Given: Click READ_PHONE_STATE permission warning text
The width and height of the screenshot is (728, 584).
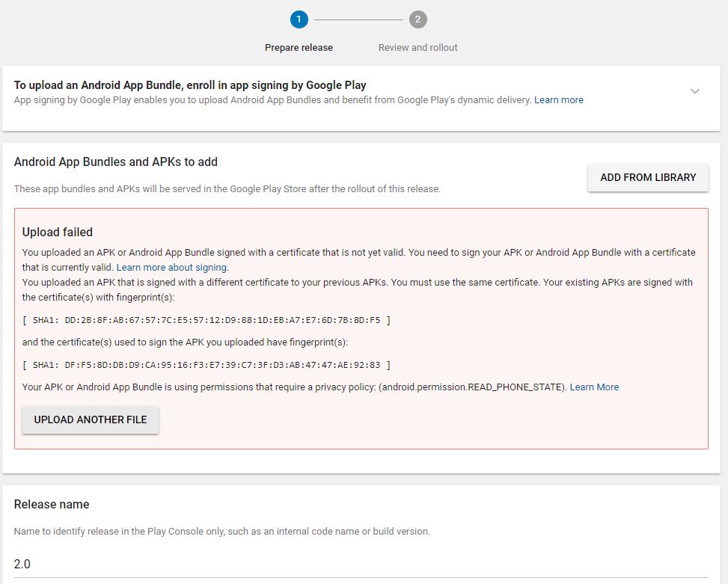Looking at the screenshot, I should pyautogui.click(x=295, y=387).
